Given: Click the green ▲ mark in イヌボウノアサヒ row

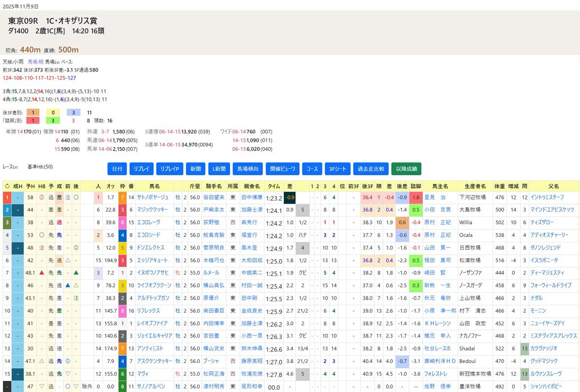Looking at the screenshot, I should (76, 273).
